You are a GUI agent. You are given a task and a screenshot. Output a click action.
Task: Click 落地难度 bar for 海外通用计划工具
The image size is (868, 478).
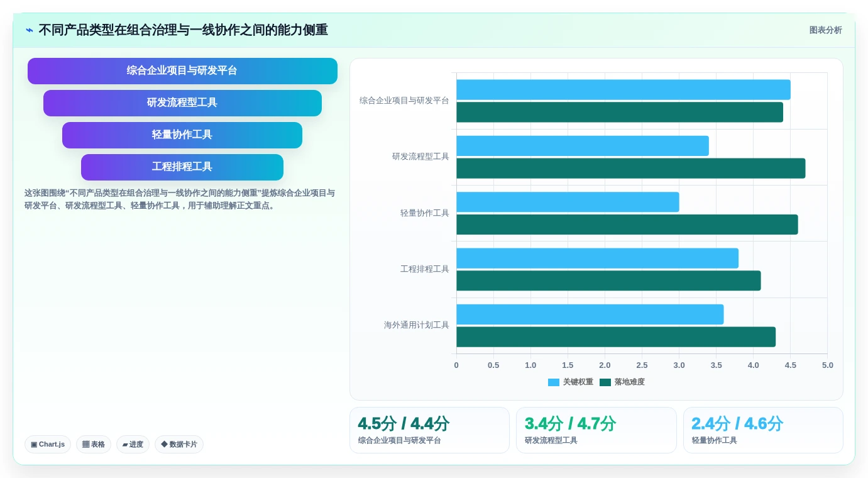click(616, 337)
